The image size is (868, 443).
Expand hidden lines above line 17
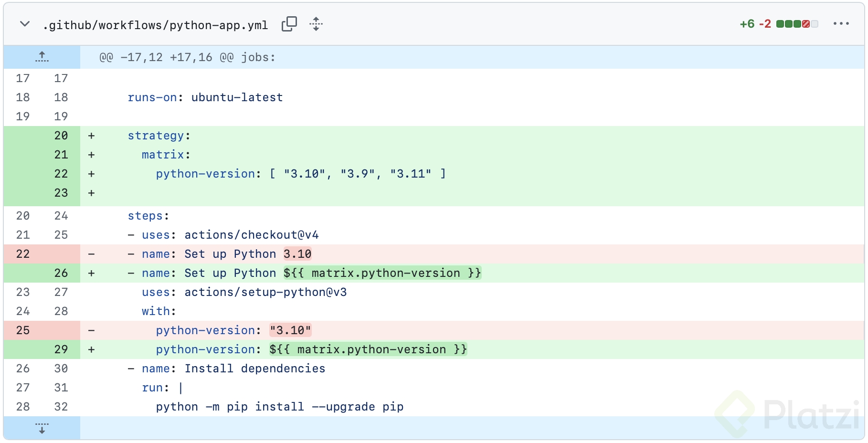point(42,57)
